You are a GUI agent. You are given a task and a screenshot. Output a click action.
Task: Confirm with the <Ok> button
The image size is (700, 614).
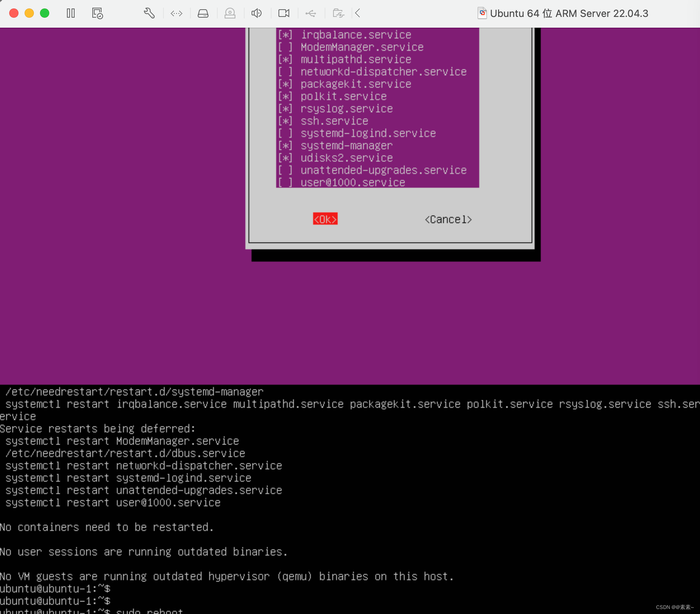click(325, 219)
